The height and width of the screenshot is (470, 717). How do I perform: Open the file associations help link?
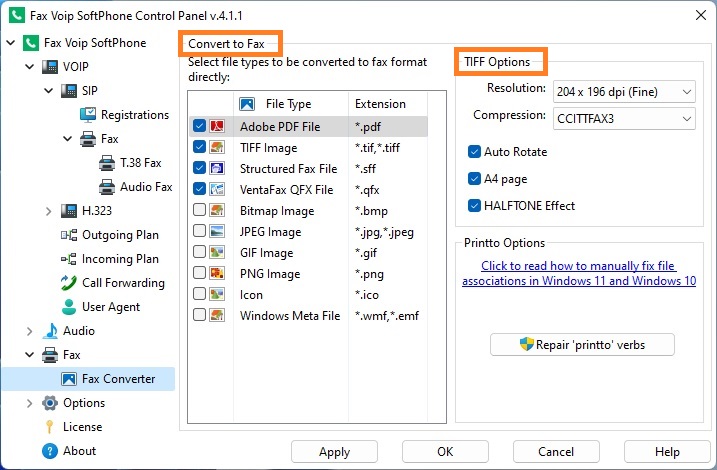(x=579, y=273)
